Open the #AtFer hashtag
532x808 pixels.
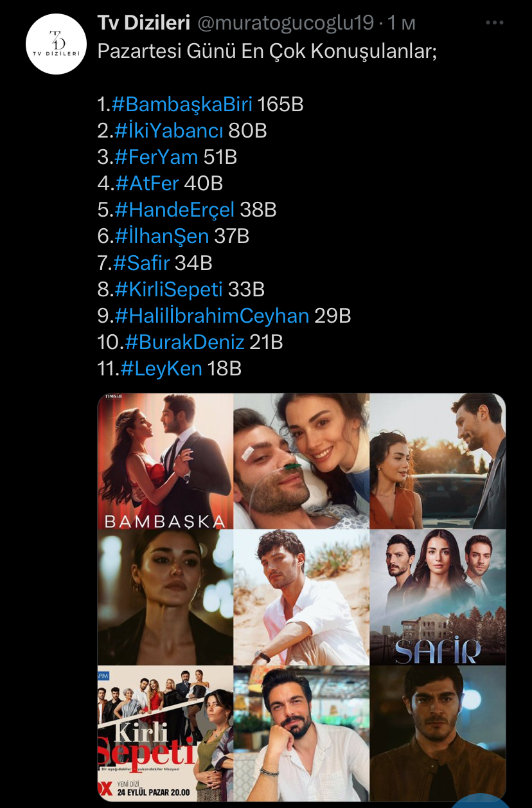(146, 183)
